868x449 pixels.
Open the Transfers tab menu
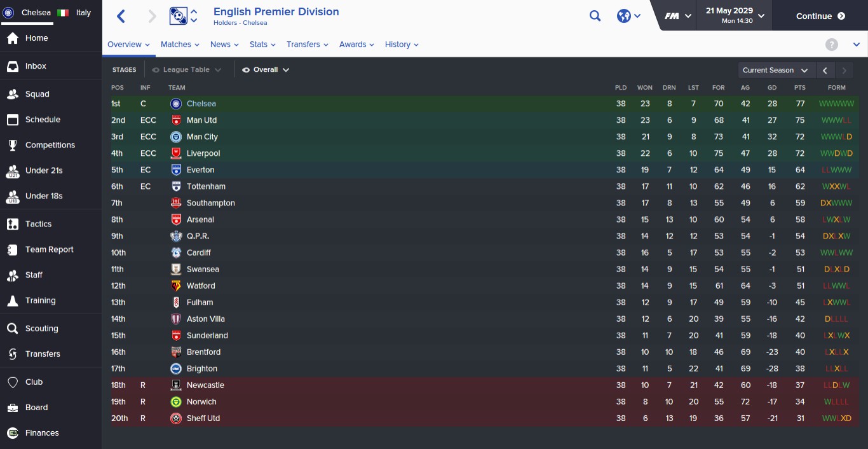(x=307, y=45)
